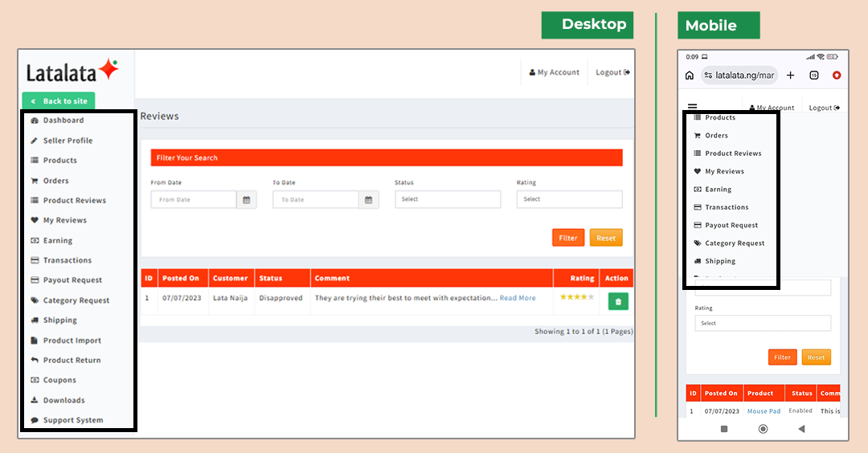Screen dimensions: 868x453
Task: Tap the mobile hamburger menu icon
Action: (x=693, y=106)
